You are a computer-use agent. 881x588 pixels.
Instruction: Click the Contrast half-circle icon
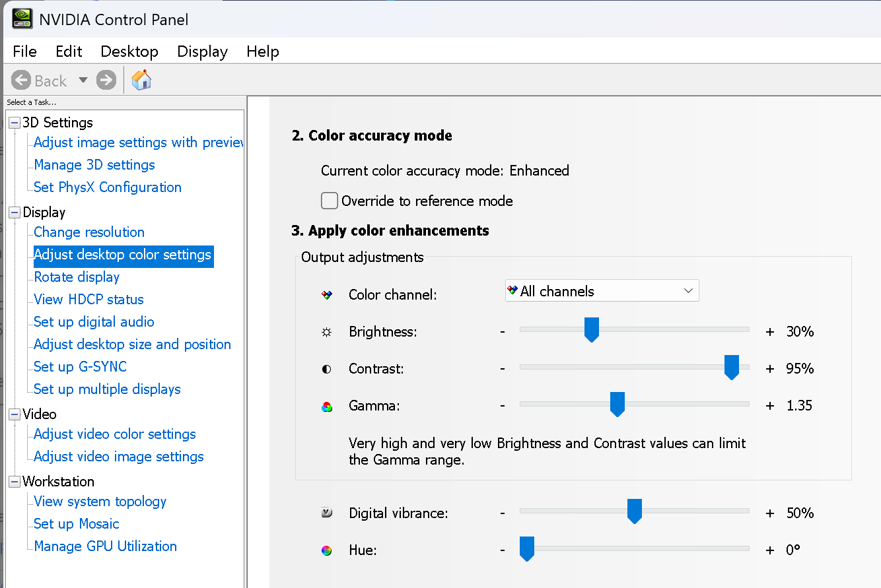click(326, 370)
